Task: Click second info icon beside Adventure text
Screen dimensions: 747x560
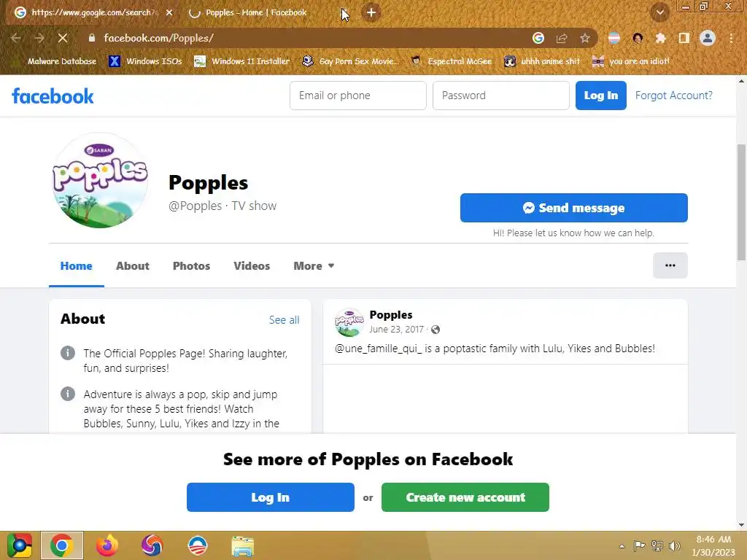Action: click(x=68, y=394)
